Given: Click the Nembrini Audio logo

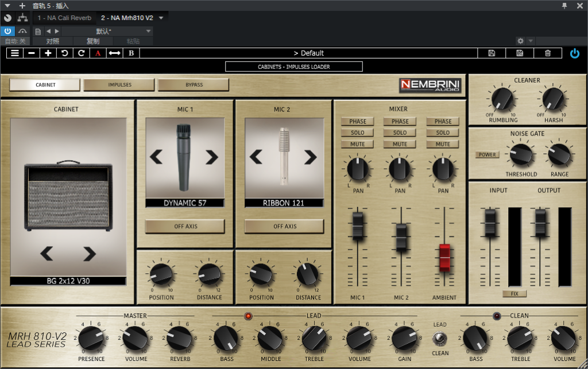Looking at the screenshot, I should (430, 85).
